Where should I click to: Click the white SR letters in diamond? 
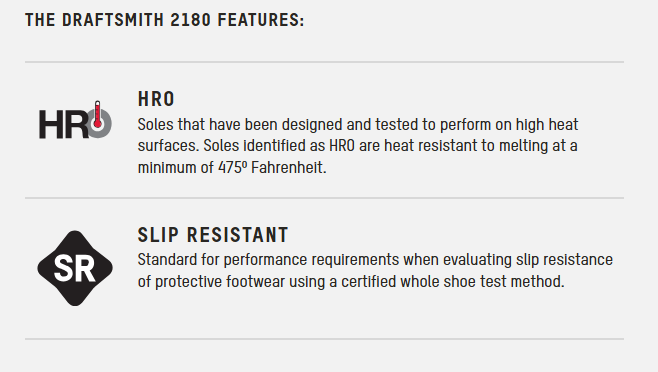(75, 269)
